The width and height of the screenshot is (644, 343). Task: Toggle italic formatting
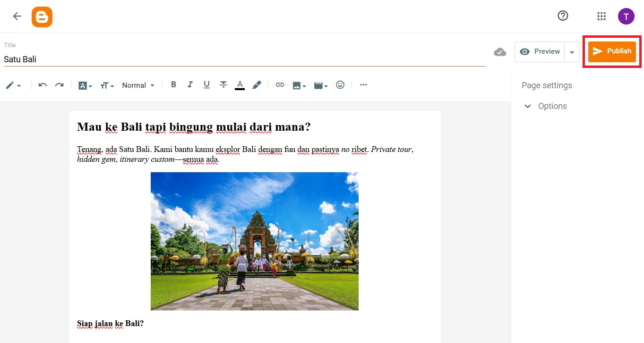click(x=190, y=85)
